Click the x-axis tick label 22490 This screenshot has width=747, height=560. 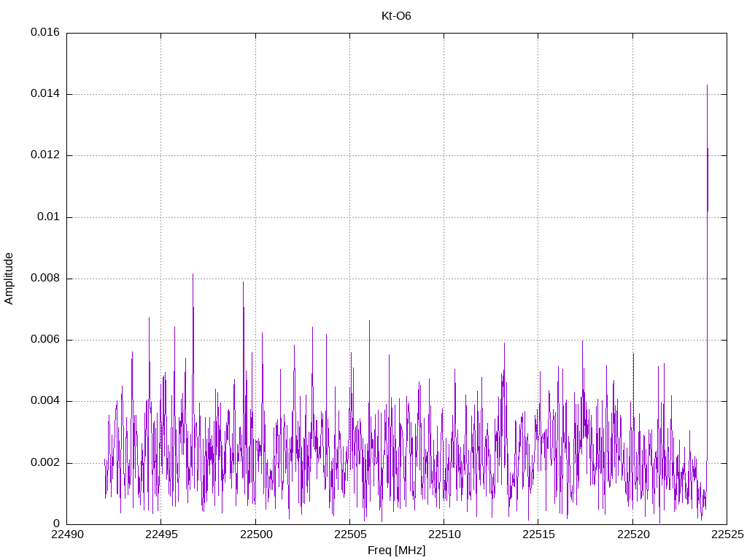(x=66, y=534)
